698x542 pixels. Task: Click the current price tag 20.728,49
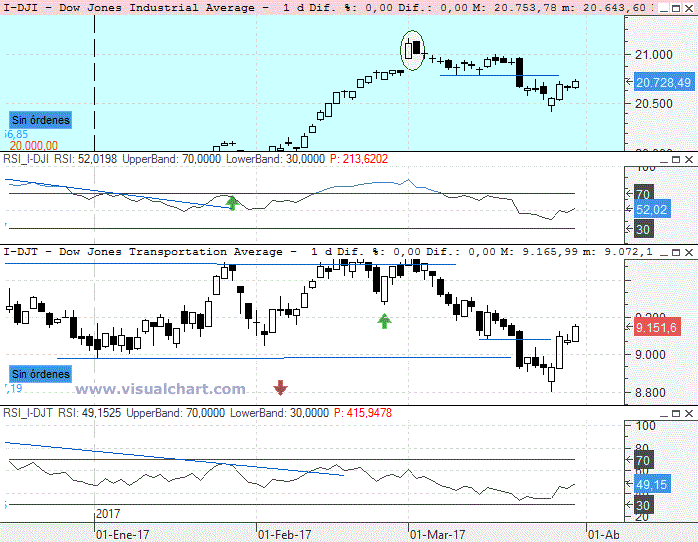point(663,82)
